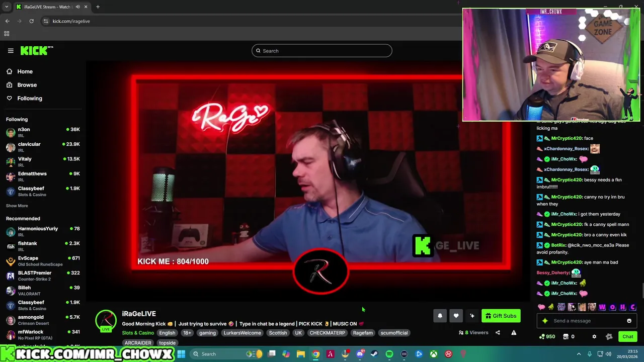
Task: Open Windows Start menu
Action: 181,354
